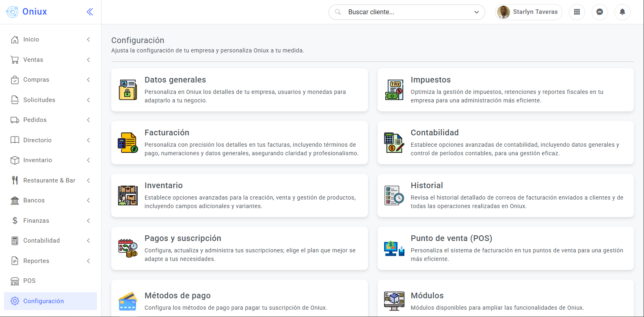Viewport: 644px width, 317px height.
Task: Open the Historial settings title
Action: pyautogui.click(x=427, y=186)
